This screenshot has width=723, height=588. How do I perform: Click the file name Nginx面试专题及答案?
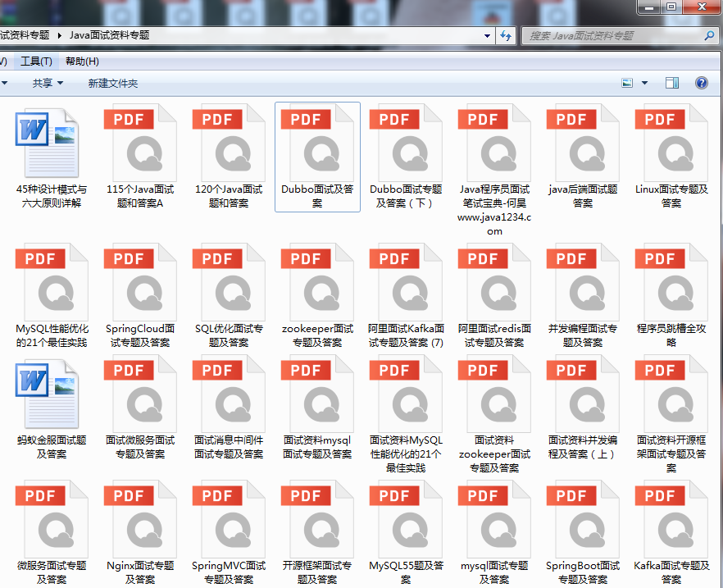coord(140,572)
